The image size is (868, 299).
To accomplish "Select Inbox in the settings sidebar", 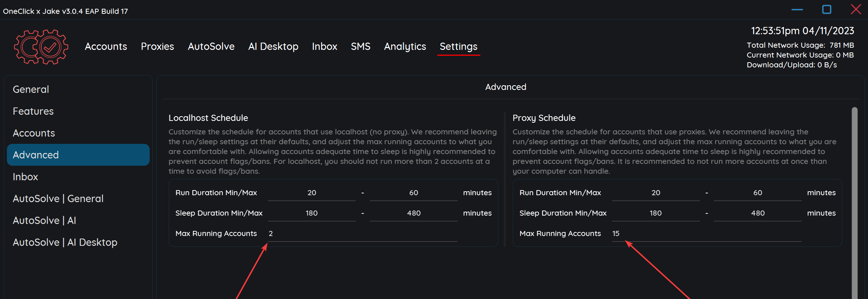I will pyautogui.click(x=25, y=177).
